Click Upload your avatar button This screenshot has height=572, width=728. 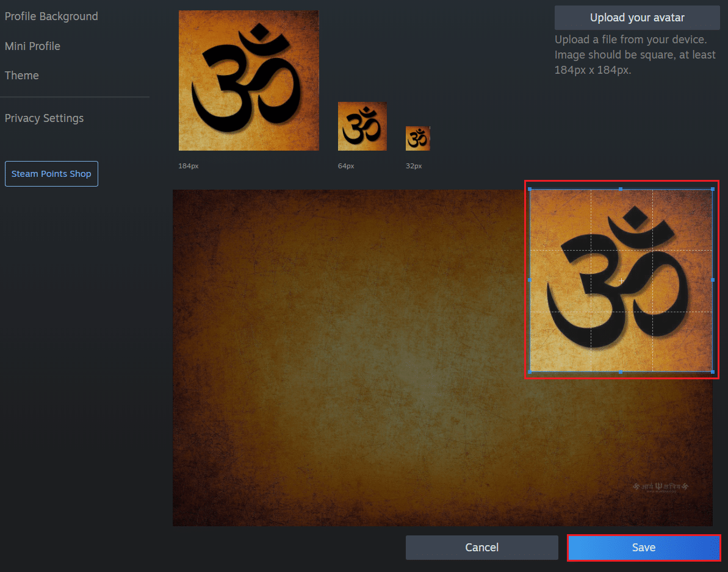(x=637, y=18)
